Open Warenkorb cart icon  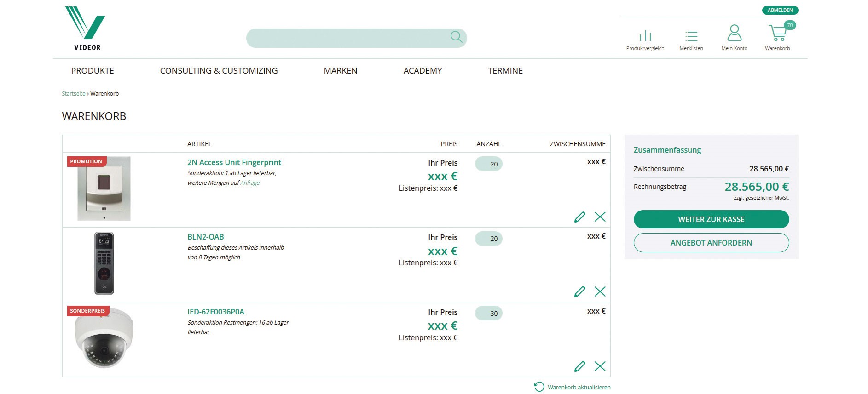point(777,33)
